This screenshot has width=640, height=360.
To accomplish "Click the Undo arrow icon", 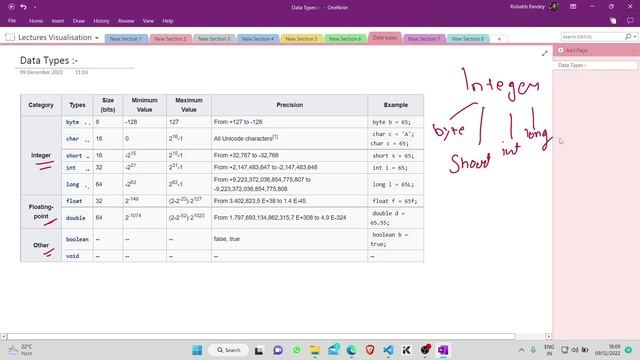I will 24,7.
